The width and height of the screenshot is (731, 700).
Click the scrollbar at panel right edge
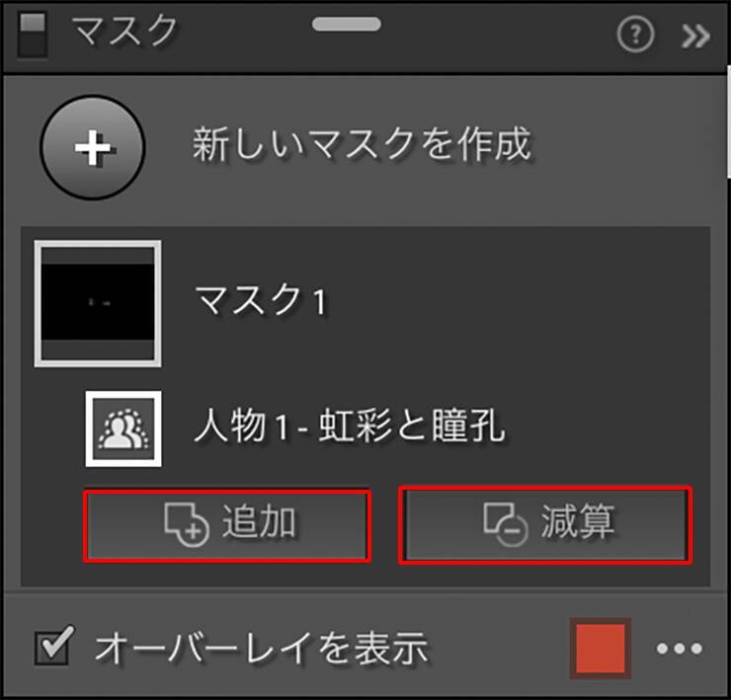point(729,122)
